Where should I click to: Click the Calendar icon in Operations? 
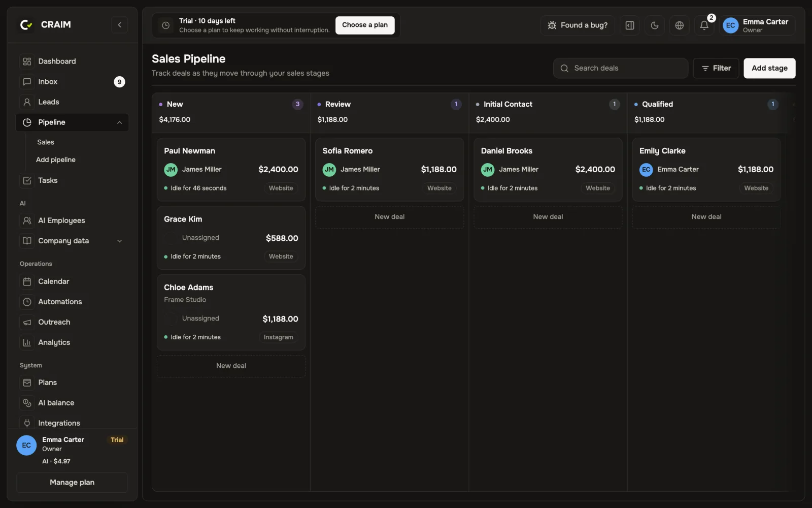27,281
